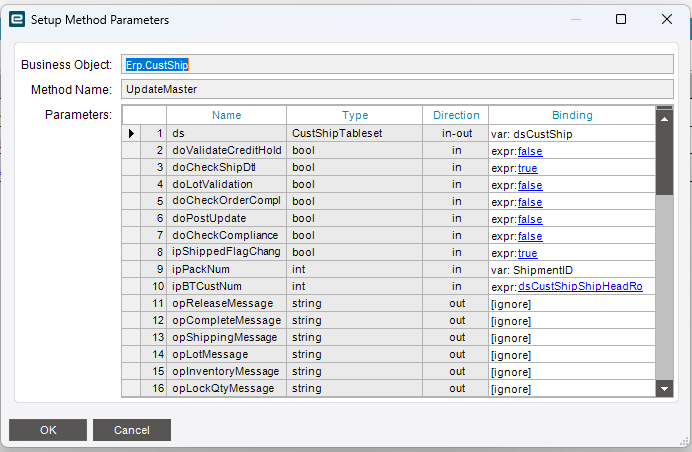
Task: Click the CustShipTableset type cell
Action: (x=355, y=133)
